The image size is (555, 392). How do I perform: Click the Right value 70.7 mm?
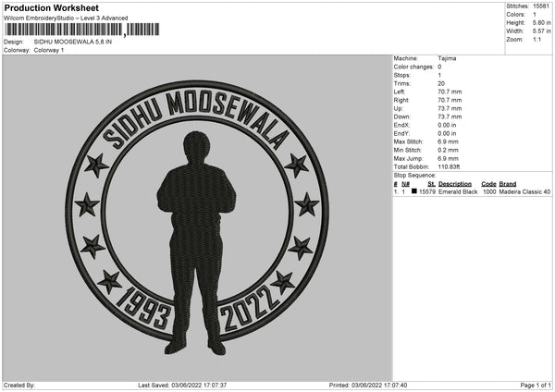pyautogui.click(x=450, y=100)
